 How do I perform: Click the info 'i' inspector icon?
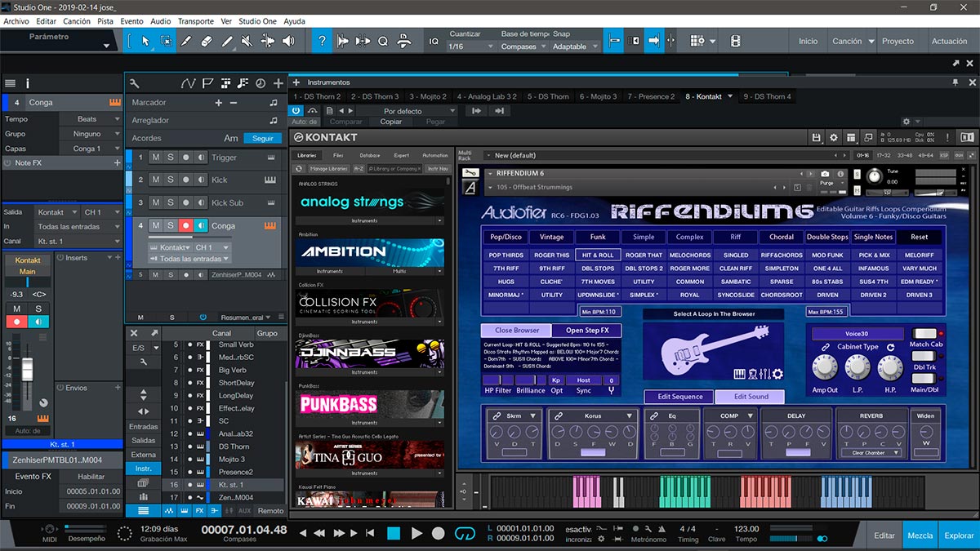(27, 83)
